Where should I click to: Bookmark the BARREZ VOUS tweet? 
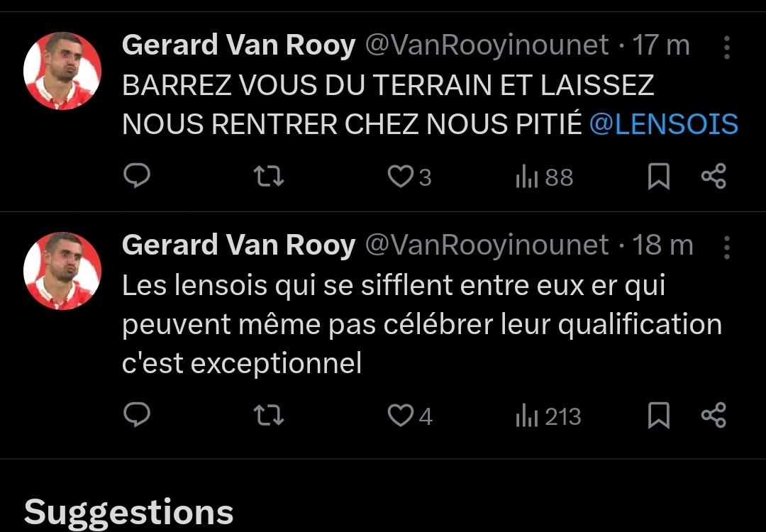click(659, 176)
